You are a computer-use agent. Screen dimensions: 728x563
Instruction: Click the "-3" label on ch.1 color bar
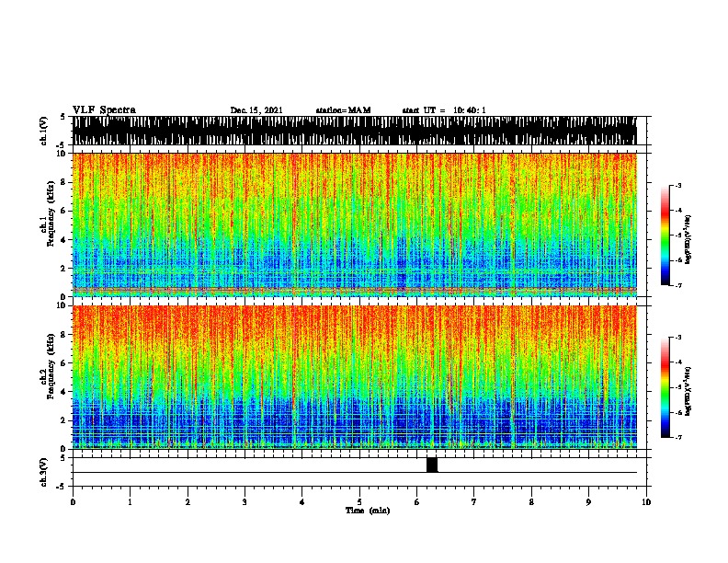(678, 186)
